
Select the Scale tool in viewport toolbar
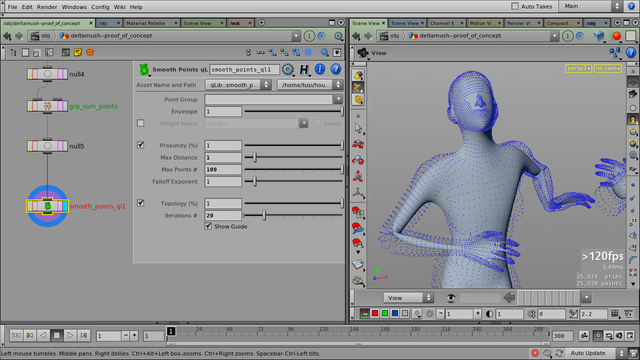click(358, 176)
